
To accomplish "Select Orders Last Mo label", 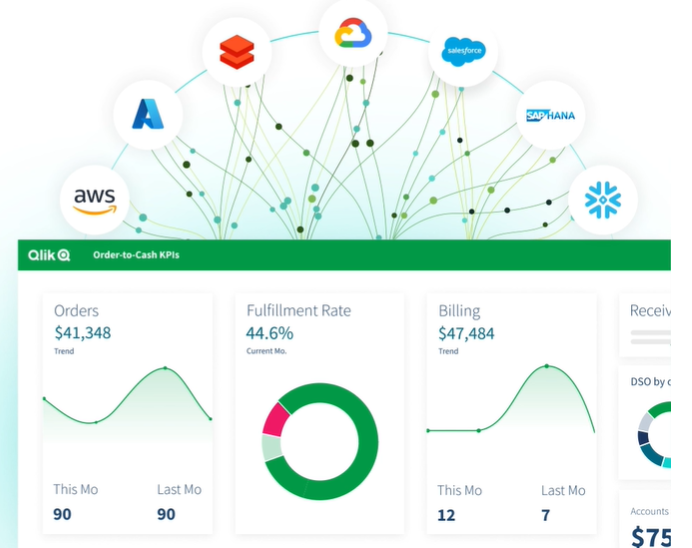I will point(179,489).
